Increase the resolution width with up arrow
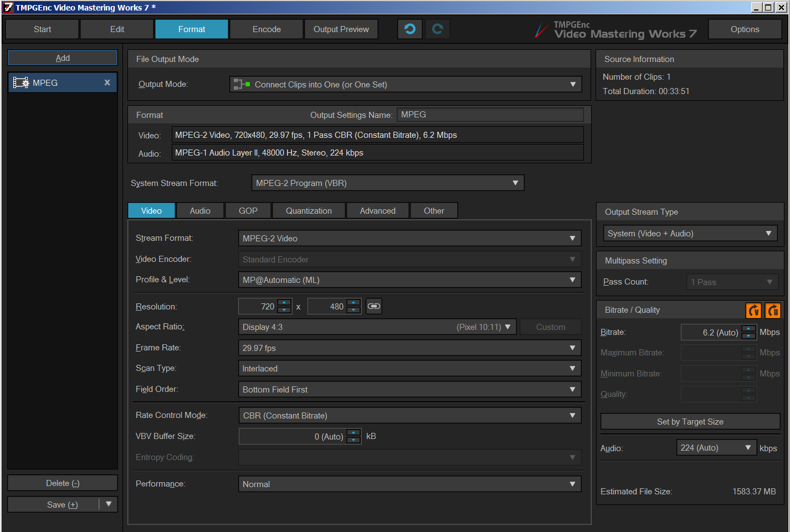Screen dimensions: 790x532 [x=284, y=303]
